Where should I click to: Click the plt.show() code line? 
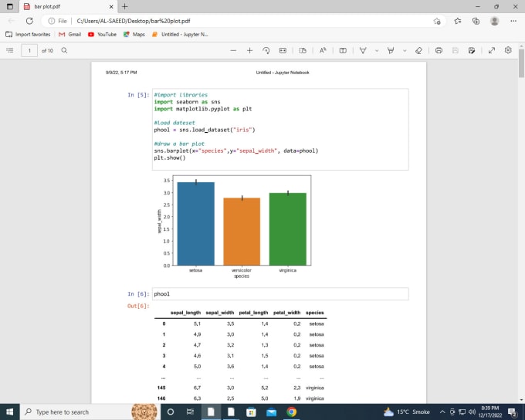point(170,157)
